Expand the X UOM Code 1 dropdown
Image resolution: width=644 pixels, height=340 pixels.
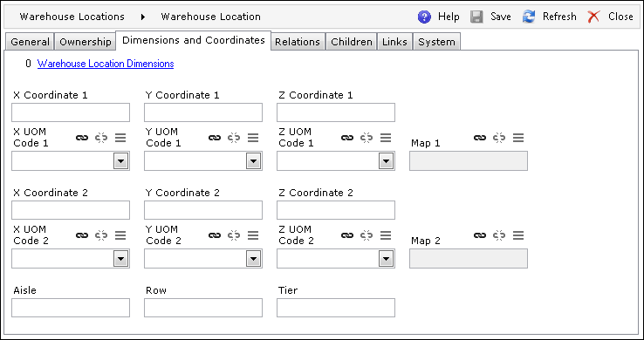click(x=120, y=161)
